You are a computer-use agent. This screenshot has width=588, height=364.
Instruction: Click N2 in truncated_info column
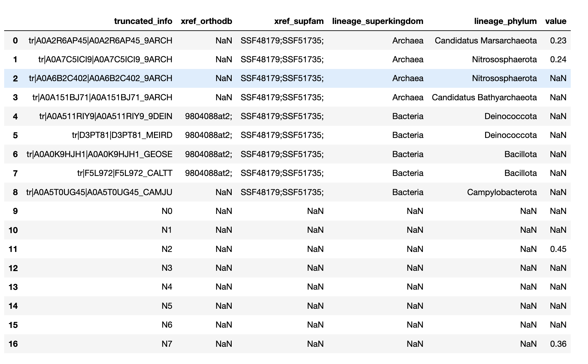(x=167, y=249)
